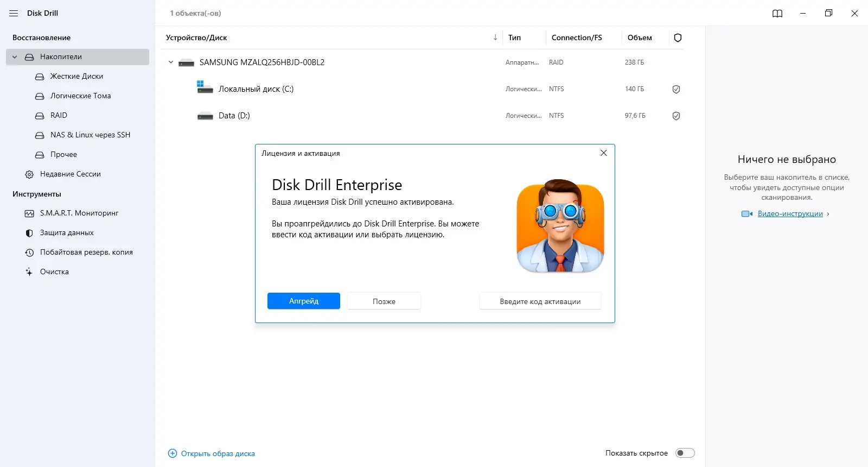Collapse the Накопители sidebar section
Image resolution: width=868 pixels, height=467 pixels.
(x=15, y=57)
